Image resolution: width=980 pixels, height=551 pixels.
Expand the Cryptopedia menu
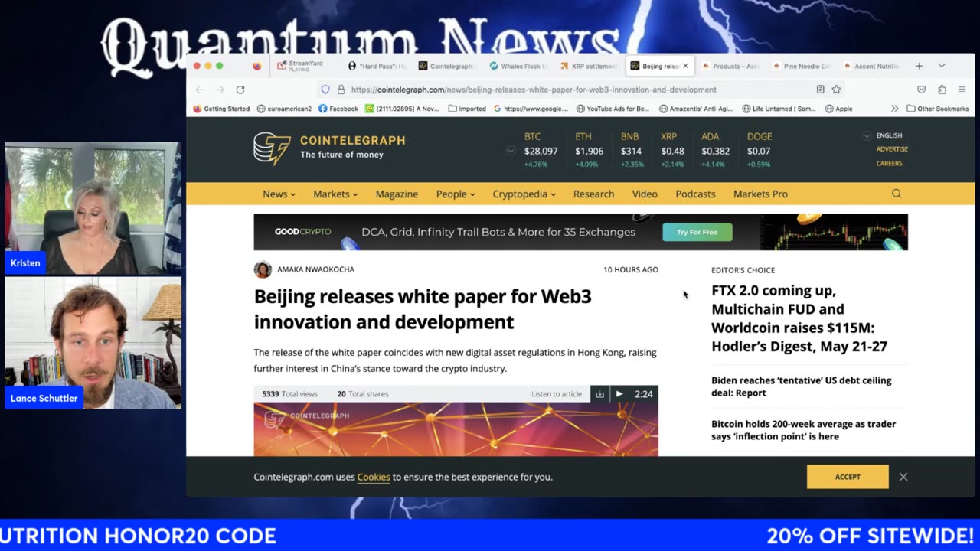pyautogui.click(x=524, y=194)
